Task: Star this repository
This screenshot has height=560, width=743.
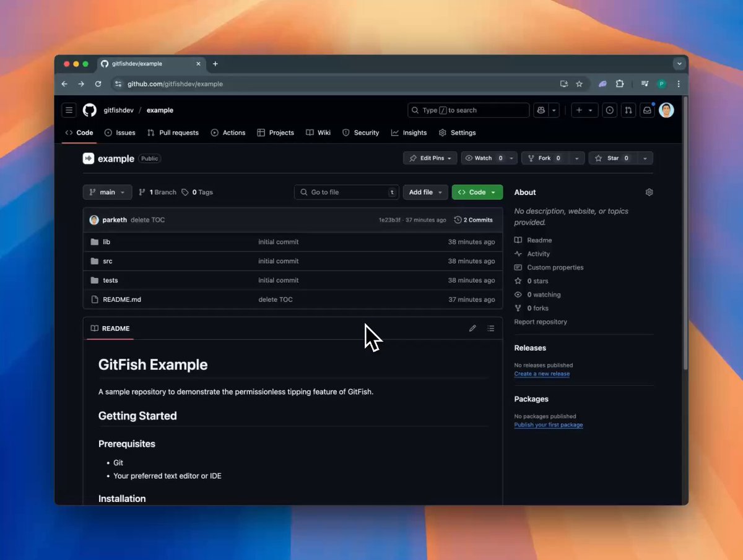Action: click(613, 158)
